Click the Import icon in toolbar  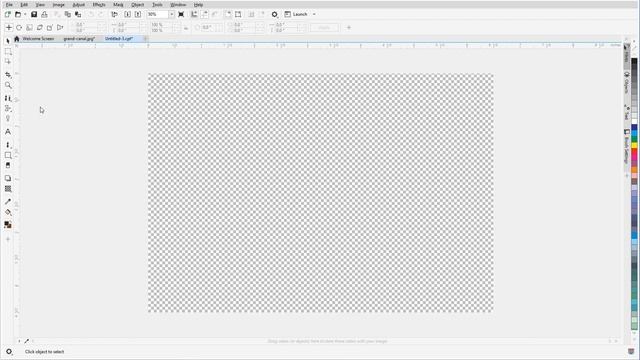point(127,14)
